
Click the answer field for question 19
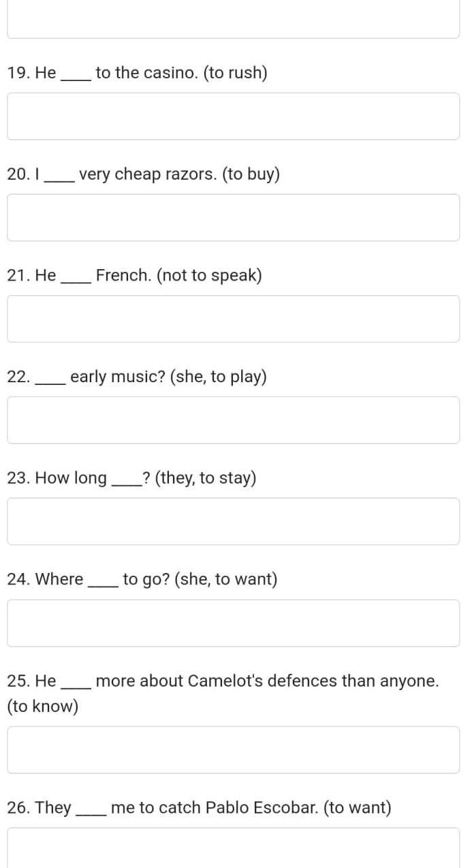233,117
